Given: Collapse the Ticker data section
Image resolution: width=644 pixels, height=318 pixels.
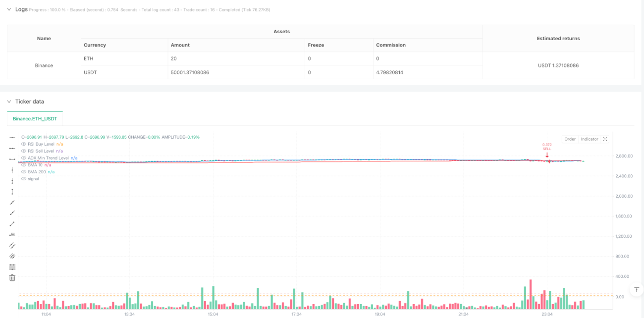Looking at the screenshot, I should tap(9, 102).
